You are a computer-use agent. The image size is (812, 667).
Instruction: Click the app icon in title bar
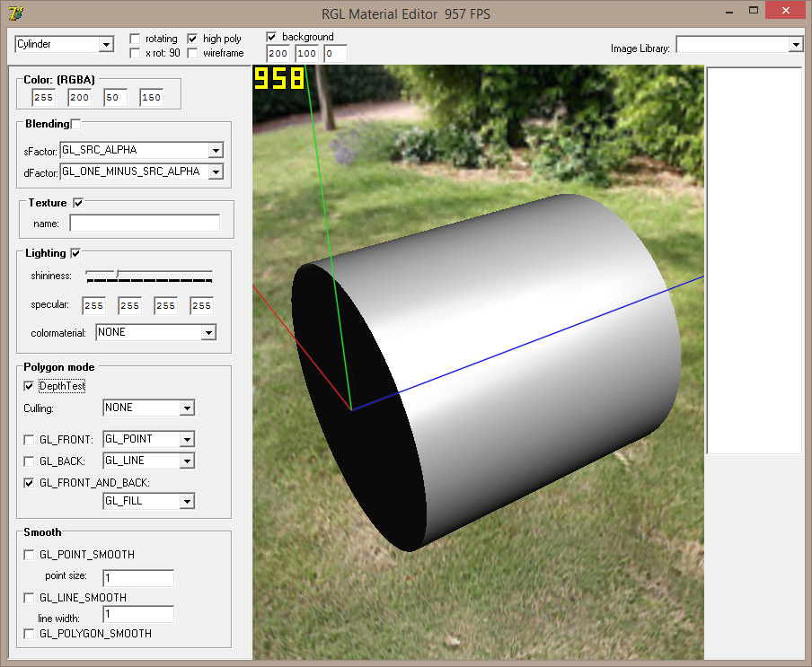(15, 13)
